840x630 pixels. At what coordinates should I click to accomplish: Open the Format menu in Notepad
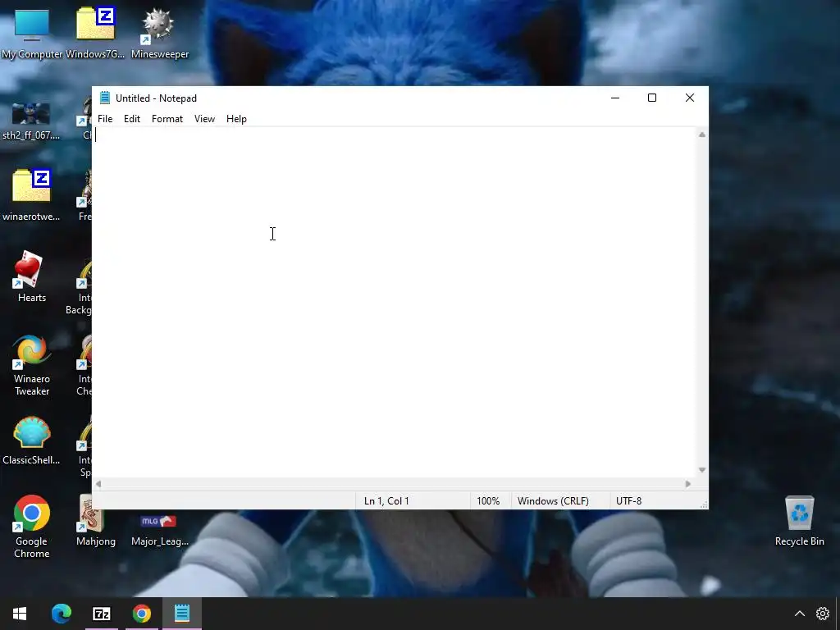(x=167, y=119)
